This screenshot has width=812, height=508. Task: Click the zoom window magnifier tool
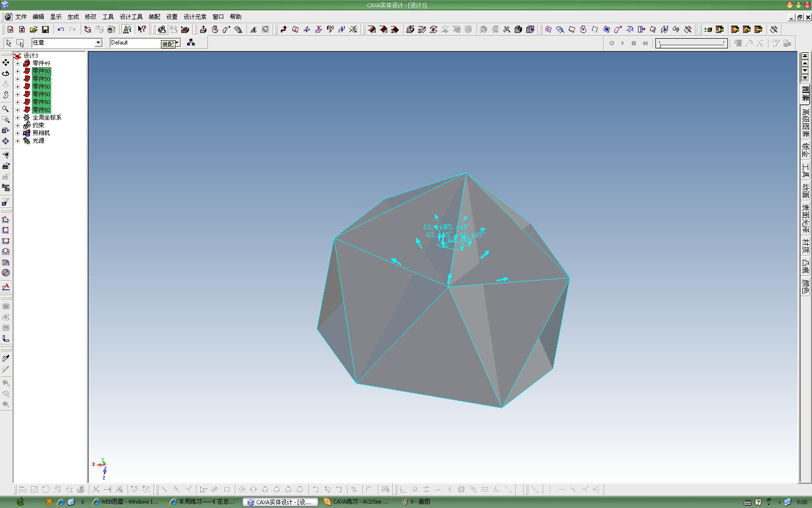coord(6,120)
